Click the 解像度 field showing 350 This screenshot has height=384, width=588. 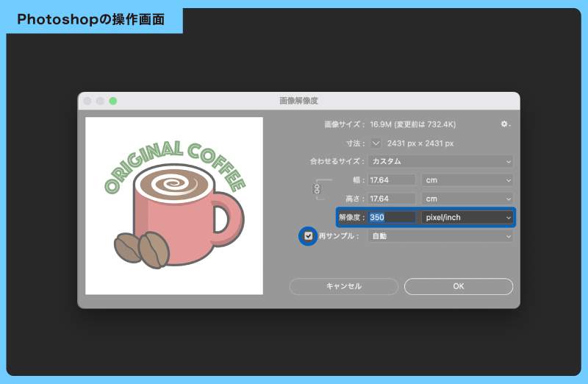point(392,217)
